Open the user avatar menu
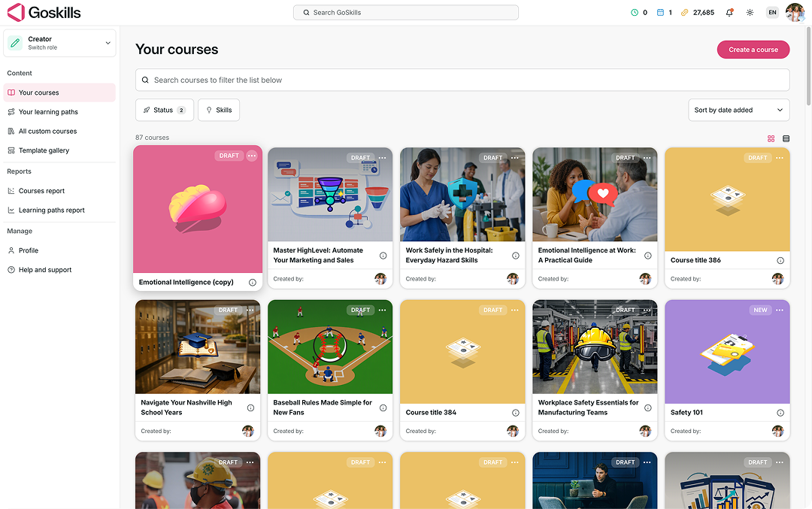 795,13
